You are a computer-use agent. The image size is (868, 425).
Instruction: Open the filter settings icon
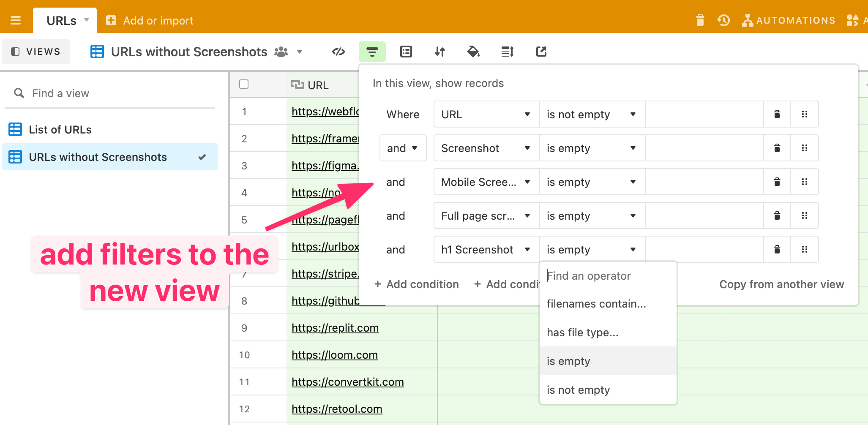(x=372, y=51)
